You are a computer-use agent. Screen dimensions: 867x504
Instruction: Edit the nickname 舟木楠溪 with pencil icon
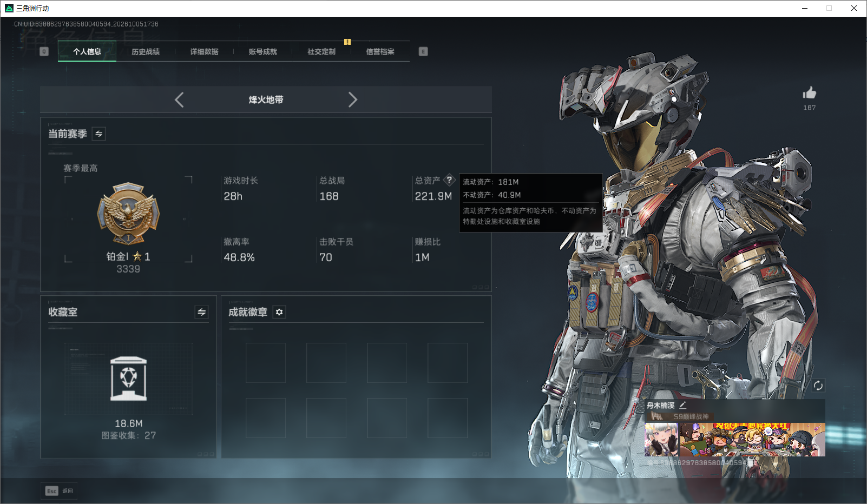click(683, 405)
